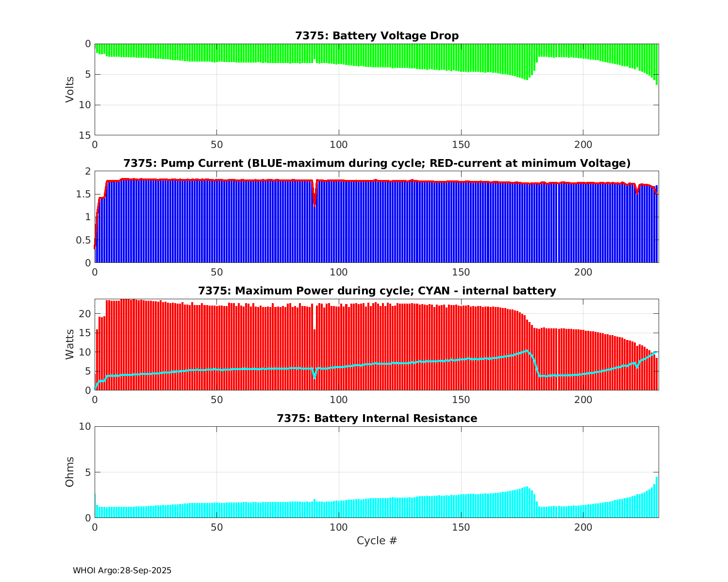Image resolution: width=728 pixels, height=582 pixels.
Task: Select the Cycle # x-axis label
Action: (377, 541)
